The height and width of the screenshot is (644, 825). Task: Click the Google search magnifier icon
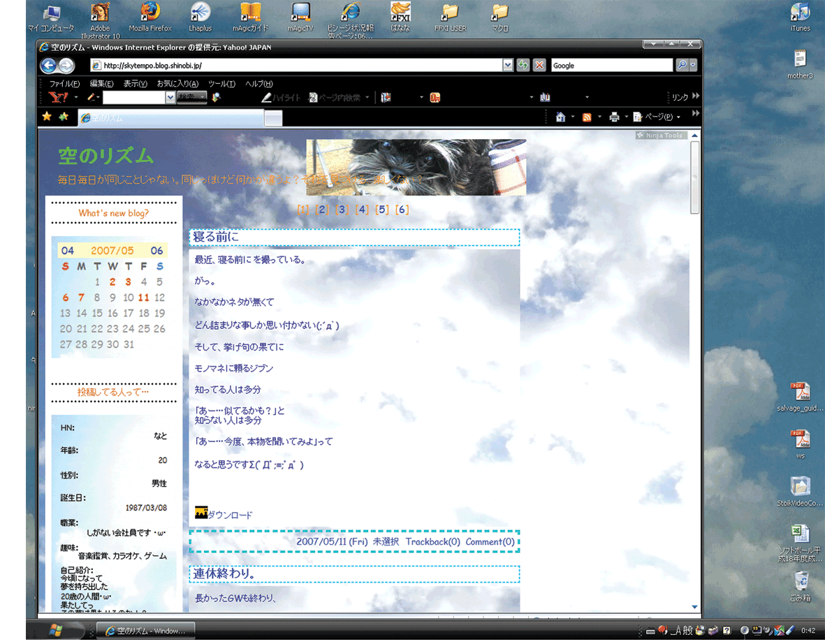coord(682,65)
